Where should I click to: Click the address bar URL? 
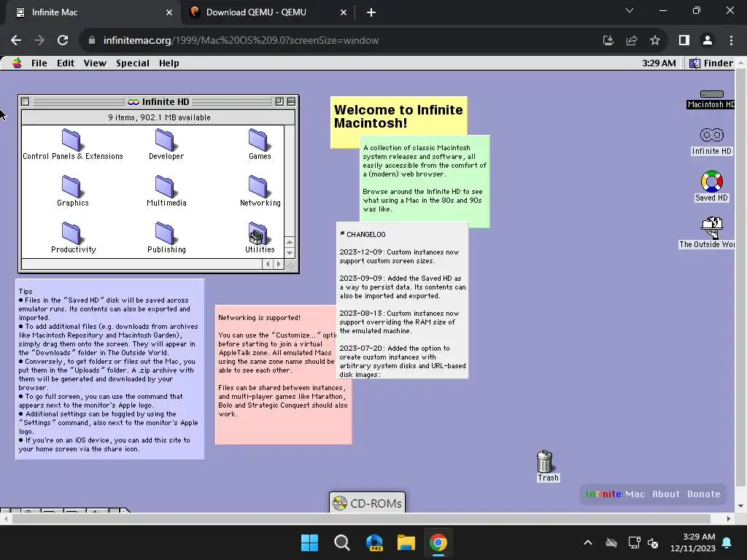241,41
